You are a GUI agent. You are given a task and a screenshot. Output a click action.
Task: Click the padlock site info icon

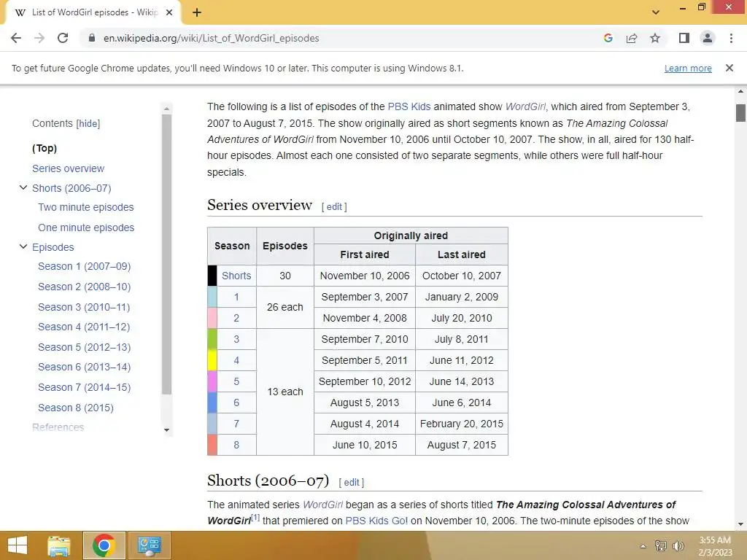[91, 38]
